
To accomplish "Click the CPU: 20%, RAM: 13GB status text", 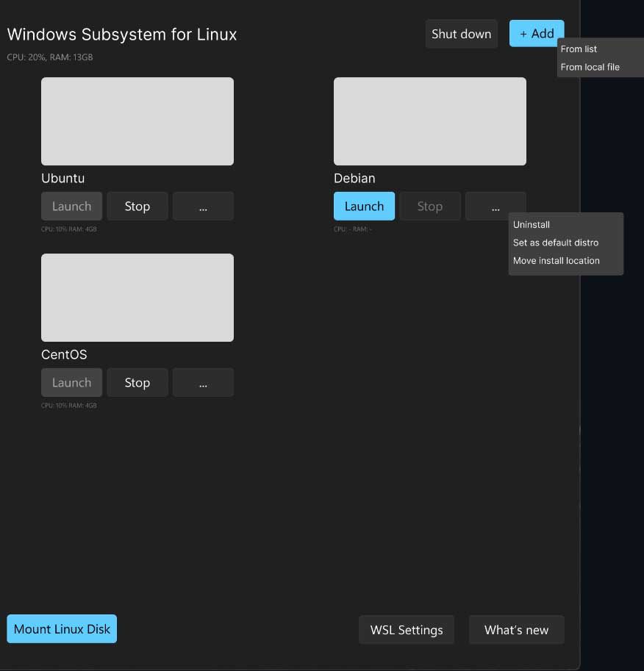I will (x=50, y=57).
